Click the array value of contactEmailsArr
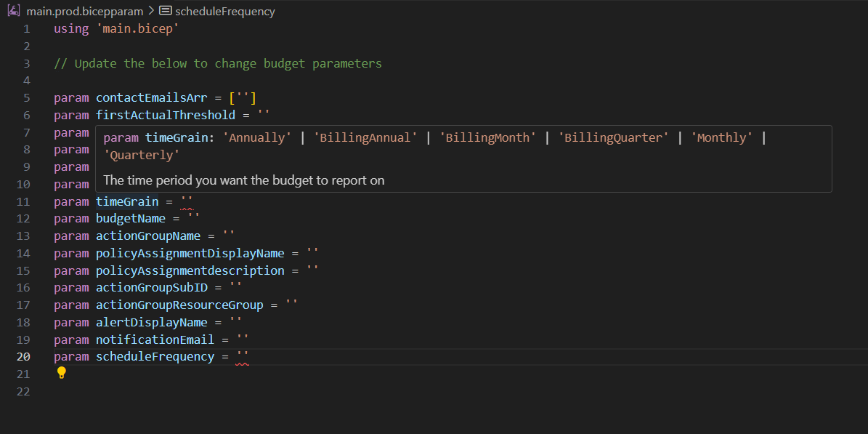 tap(242, 98)
